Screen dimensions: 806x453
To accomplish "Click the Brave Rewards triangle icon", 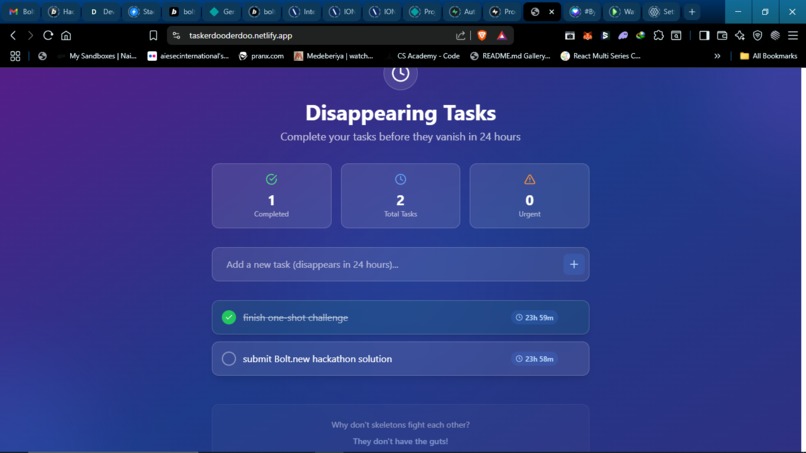I will (502, 35).
